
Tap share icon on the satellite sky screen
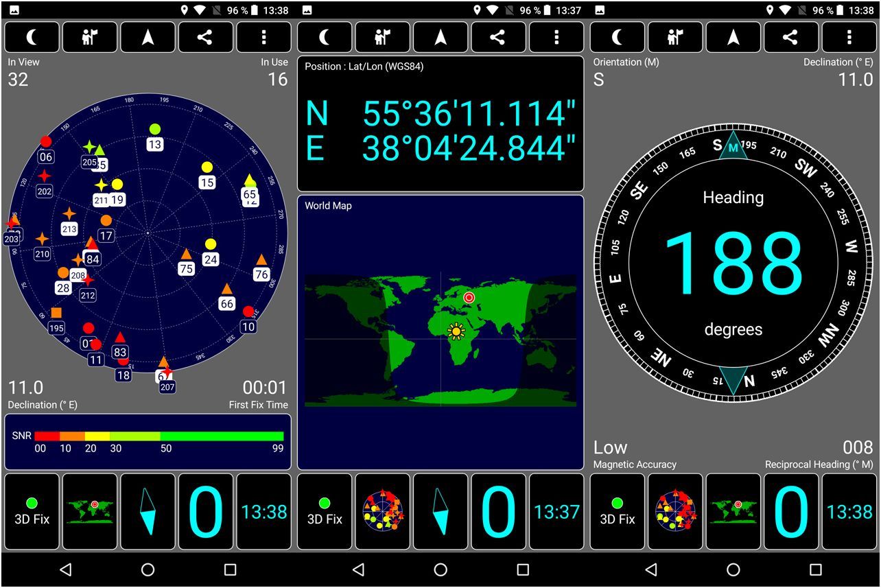[205, 37]
